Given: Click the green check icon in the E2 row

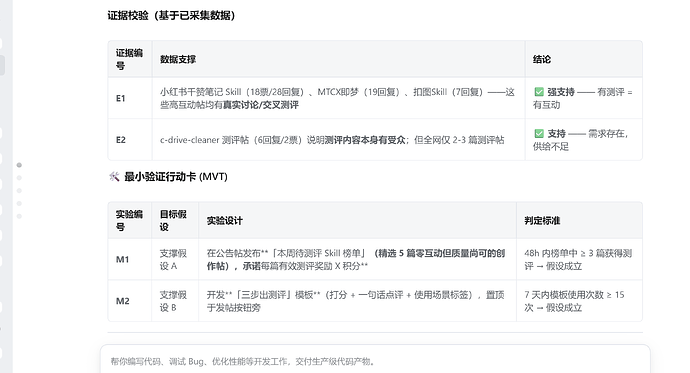Looking at the screenshot, I should pos(539,133).
